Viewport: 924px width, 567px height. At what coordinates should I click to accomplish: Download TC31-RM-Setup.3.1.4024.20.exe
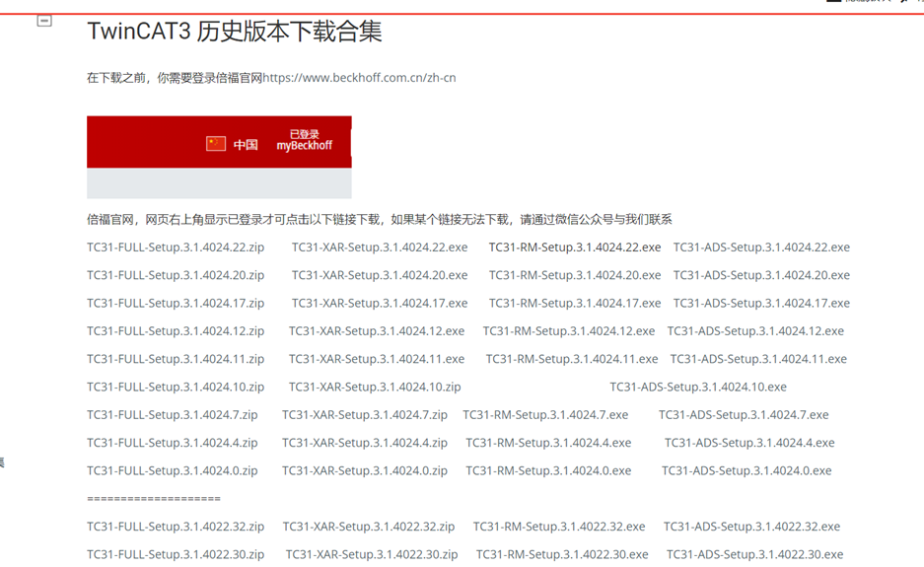pyautogui.click(x=575, y=275)
